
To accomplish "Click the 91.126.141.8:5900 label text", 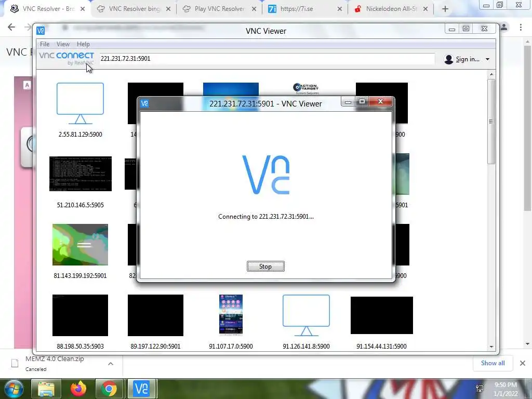I will [x=306, y=346].
